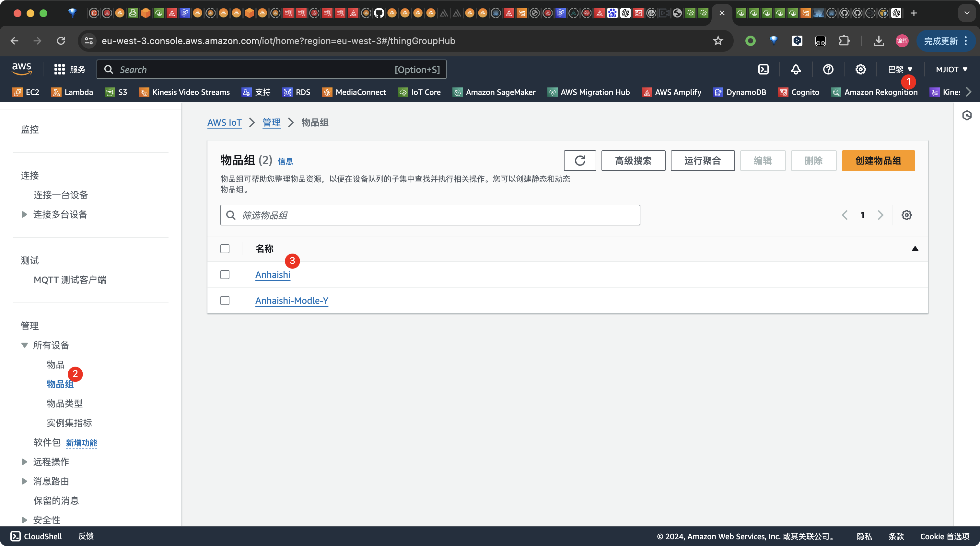Open MQTT 测试客户端
This screenshot has width=980, height=546.
[x=70, y=280]
